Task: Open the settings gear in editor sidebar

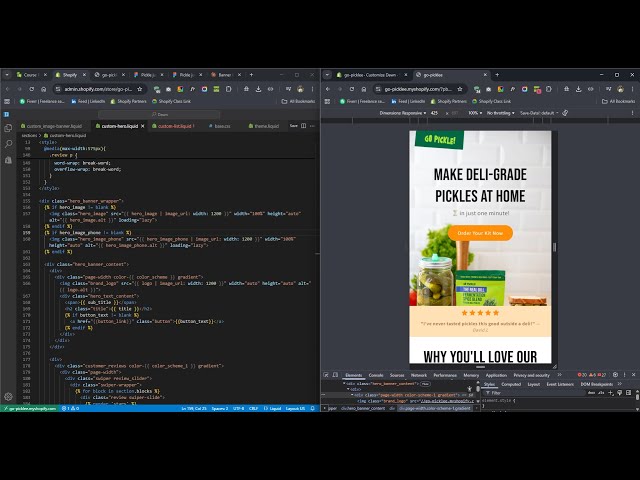Action: (x=8, y=396)
